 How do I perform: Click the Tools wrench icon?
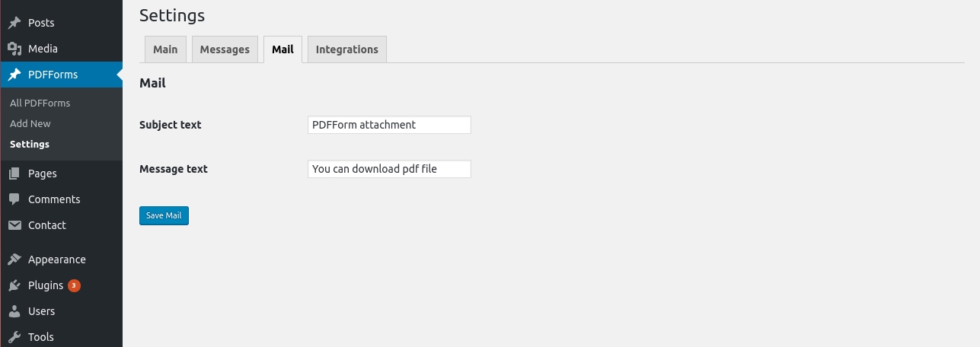[14, 337]
